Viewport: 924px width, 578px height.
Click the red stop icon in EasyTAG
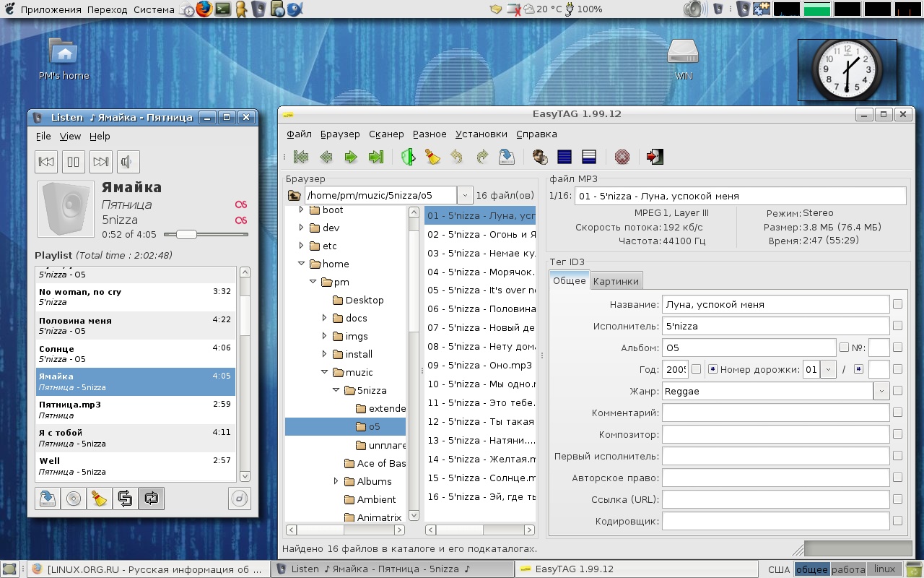coord(622,157)
